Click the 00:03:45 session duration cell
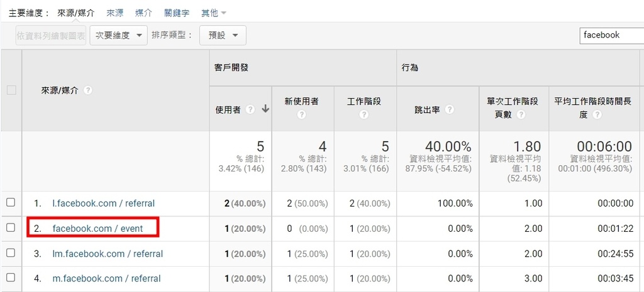Screen dimensions: 644x292 [x=615, y=279]
